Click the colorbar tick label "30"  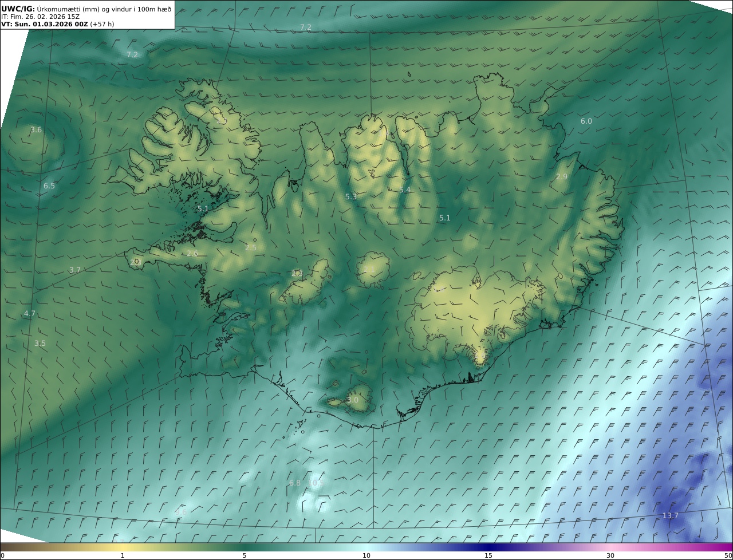[610, 555]
